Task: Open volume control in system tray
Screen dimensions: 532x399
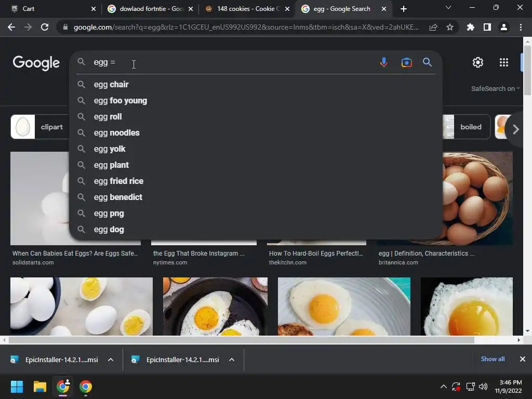Action: 483,387
